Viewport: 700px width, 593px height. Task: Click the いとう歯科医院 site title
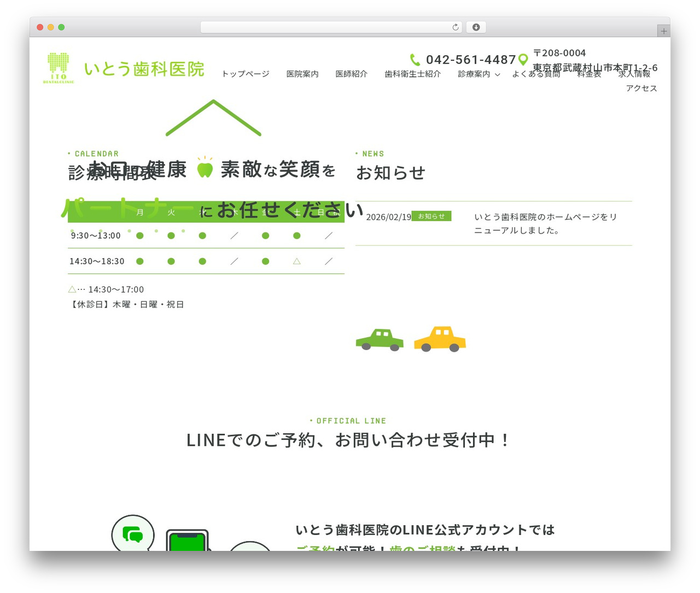144,69
